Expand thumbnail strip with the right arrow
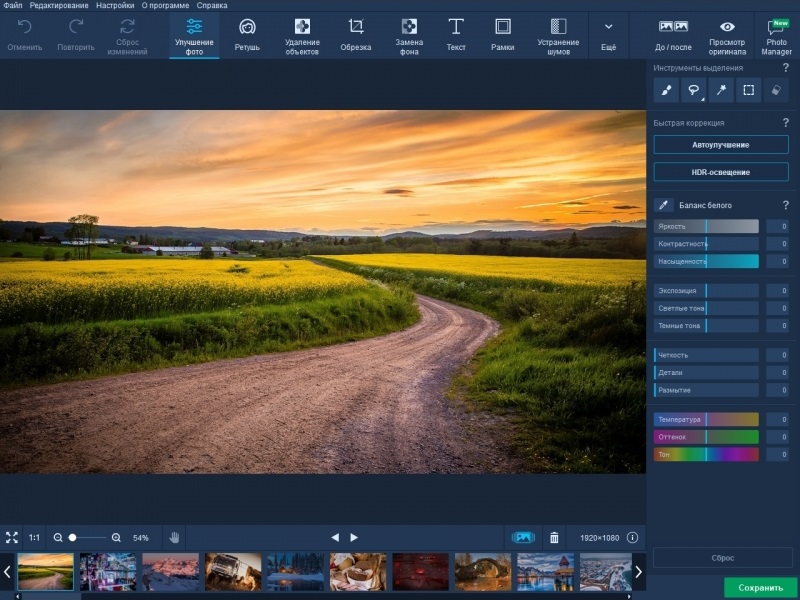This screenshot has height=600, width=800. [x=639, y=572]
